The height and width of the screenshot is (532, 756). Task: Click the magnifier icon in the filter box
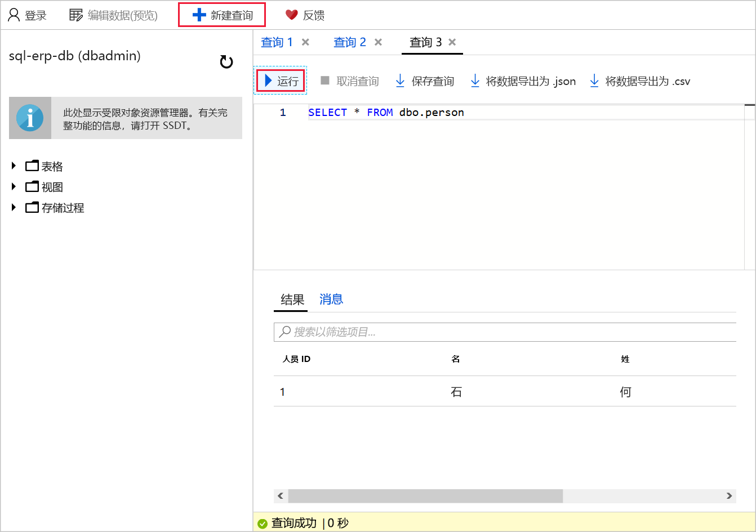[286, 332]
